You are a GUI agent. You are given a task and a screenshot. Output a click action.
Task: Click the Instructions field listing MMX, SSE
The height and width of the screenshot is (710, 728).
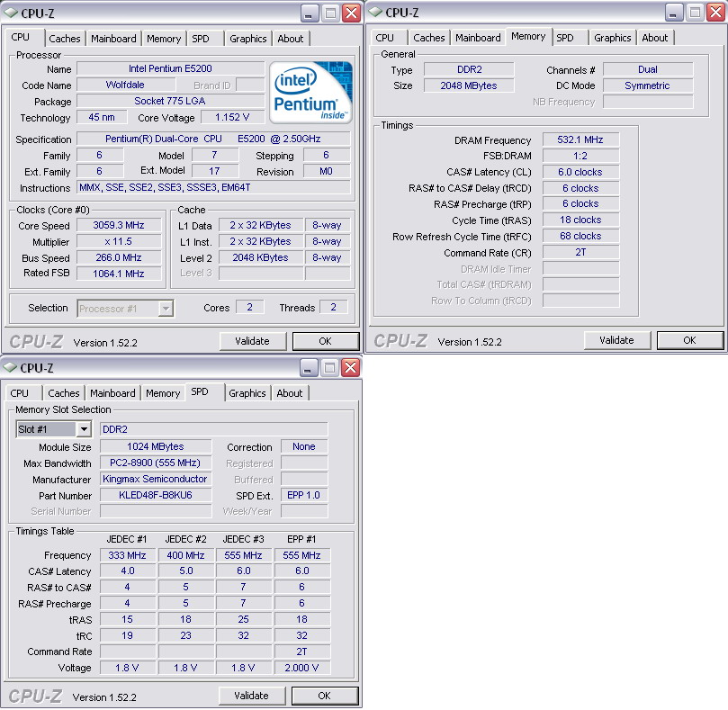(x=213, y=187)
